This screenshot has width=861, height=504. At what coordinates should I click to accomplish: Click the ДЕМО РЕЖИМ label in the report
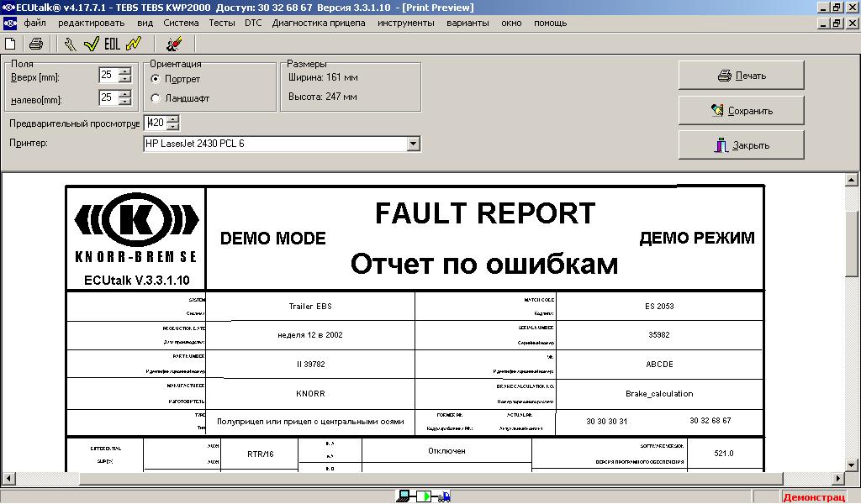697,238
